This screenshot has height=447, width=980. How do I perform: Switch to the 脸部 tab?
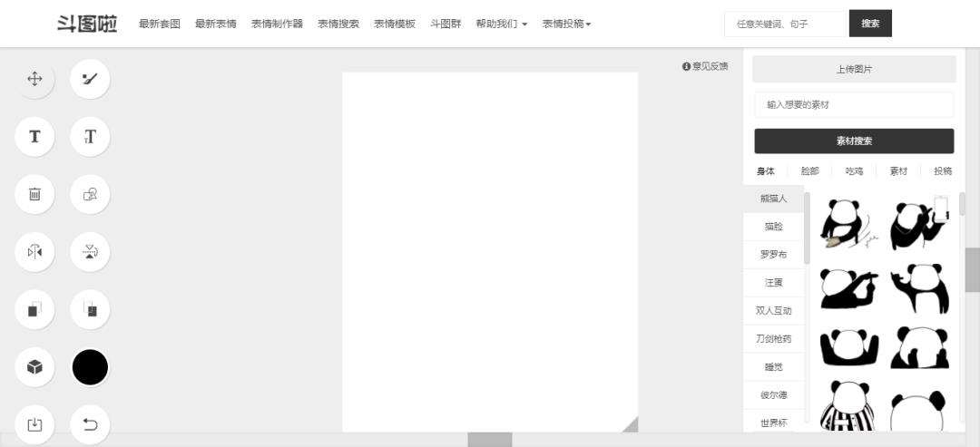click(809, 170)
